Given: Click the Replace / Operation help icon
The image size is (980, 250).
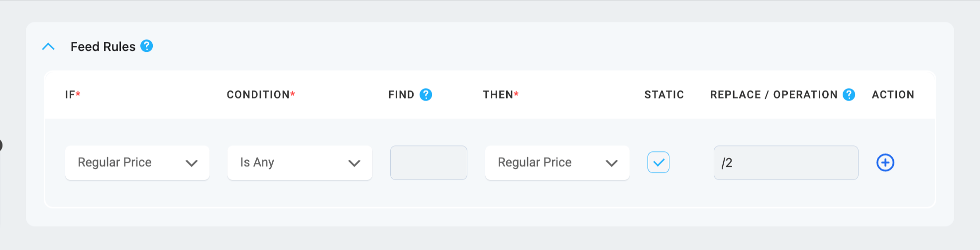Looking at the screenshot, I should (x=849, y=95).
